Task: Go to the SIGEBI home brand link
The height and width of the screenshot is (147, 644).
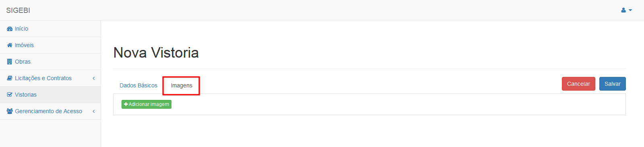Action: point(18,10)
